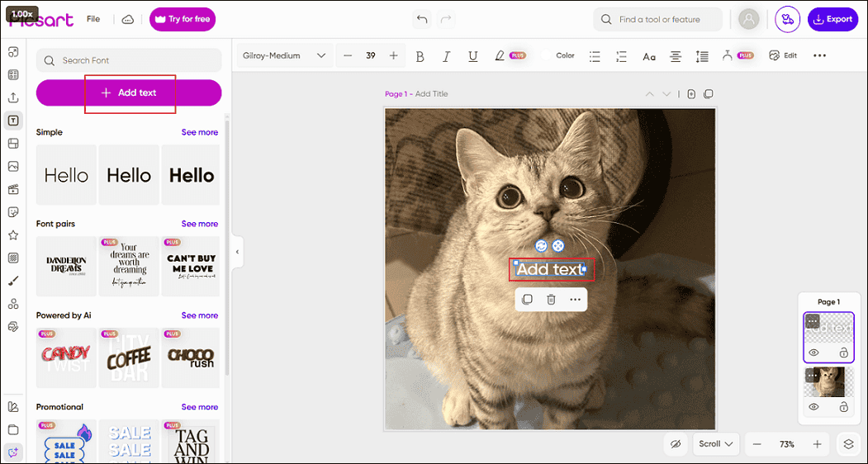
Task: Open the Scroll mode dropdown
Action: click(x=715, y=444)
